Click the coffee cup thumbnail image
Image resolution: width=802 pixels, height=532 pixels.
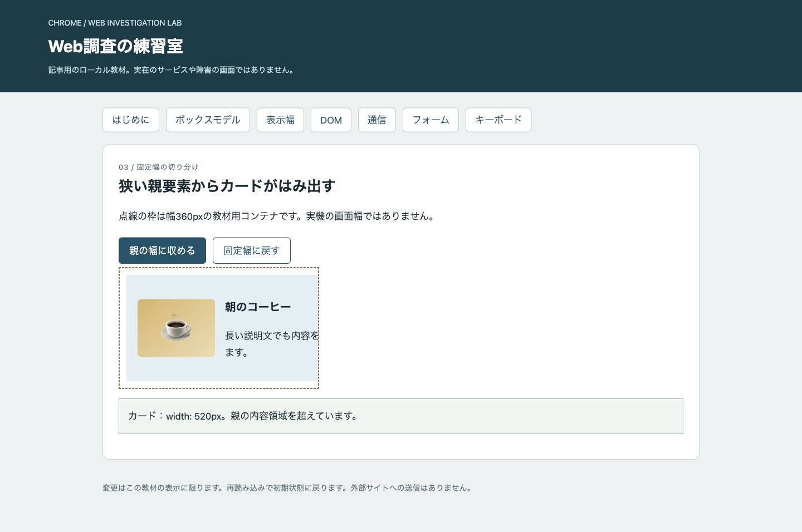coord(176,328)
